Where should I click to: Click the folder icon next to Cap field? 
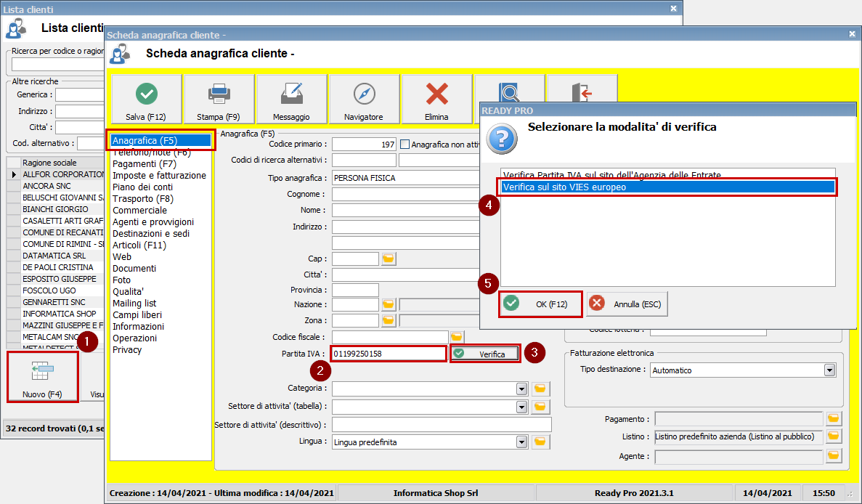pos(389,259)
